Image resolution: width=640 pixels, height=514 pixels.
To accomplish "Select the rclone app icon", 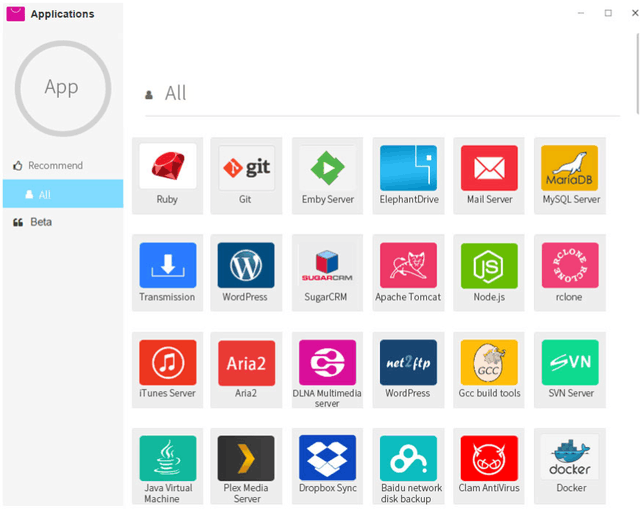I will [x=570, y=265].
